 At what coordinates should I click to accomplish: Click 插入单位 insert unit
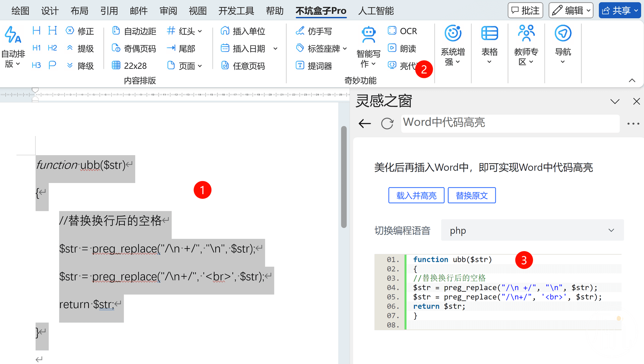click(x=243, y=31)
